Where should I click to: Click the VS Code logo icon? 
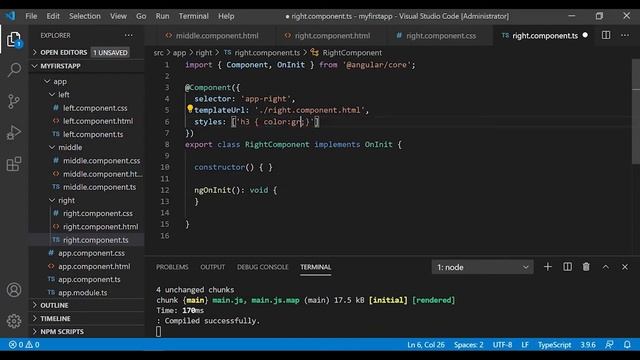pos(10,16)
